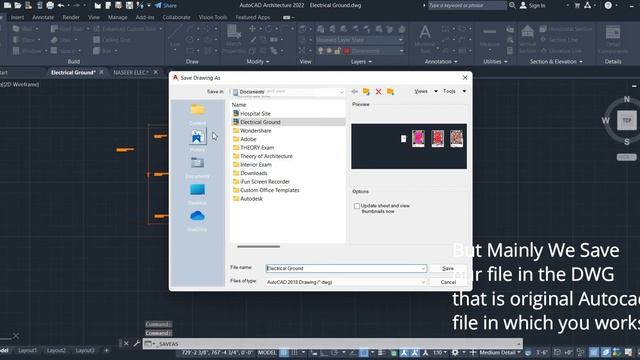
Task: Click the SAVEAS command line input
Action: click(332, 344)
